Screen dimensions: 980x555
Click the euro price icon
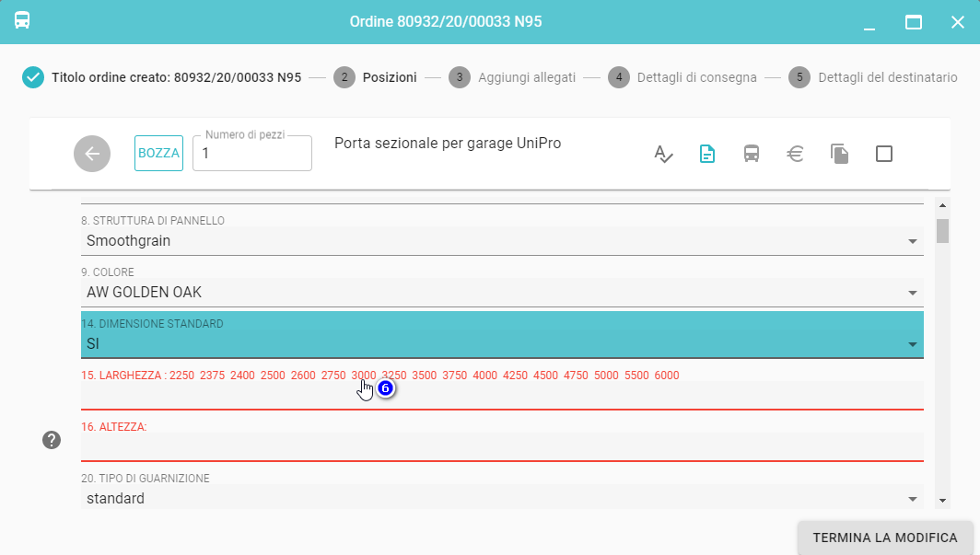click(x=796, y=154)
